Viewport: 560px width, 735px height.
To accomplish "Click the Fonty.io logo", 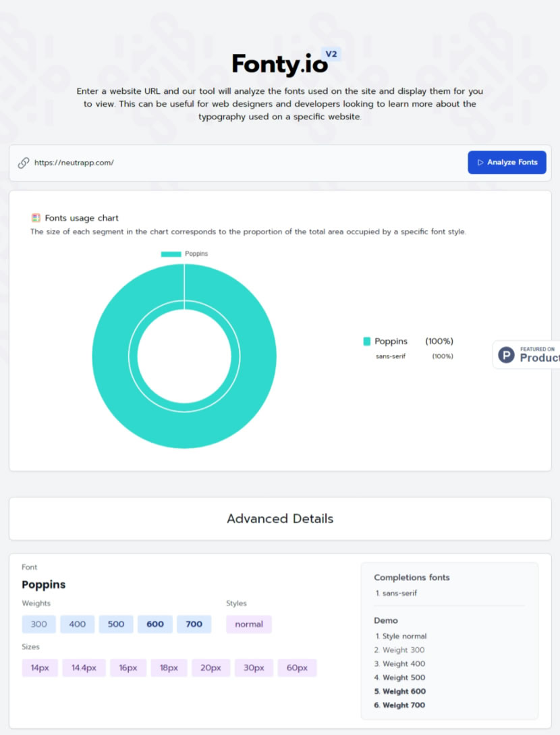I will pos(279,64).
